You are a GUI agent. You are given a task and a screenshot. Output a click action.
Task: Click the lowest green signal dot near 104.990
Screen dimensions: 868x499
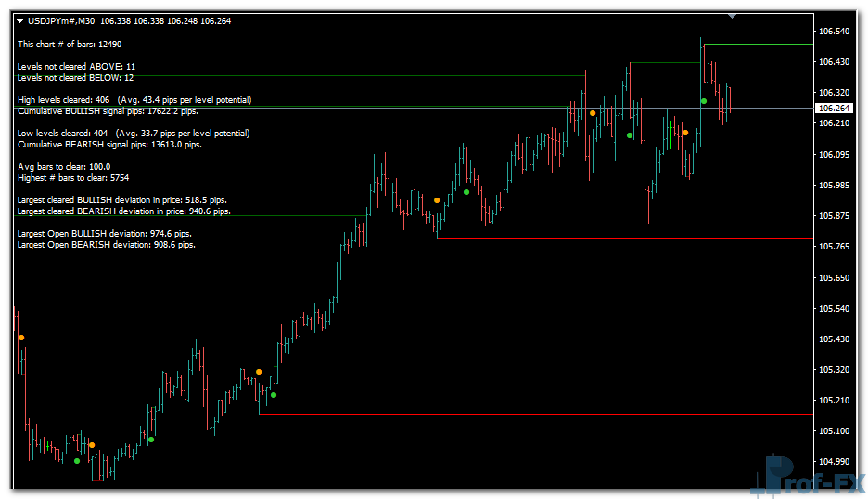[77, 461]
